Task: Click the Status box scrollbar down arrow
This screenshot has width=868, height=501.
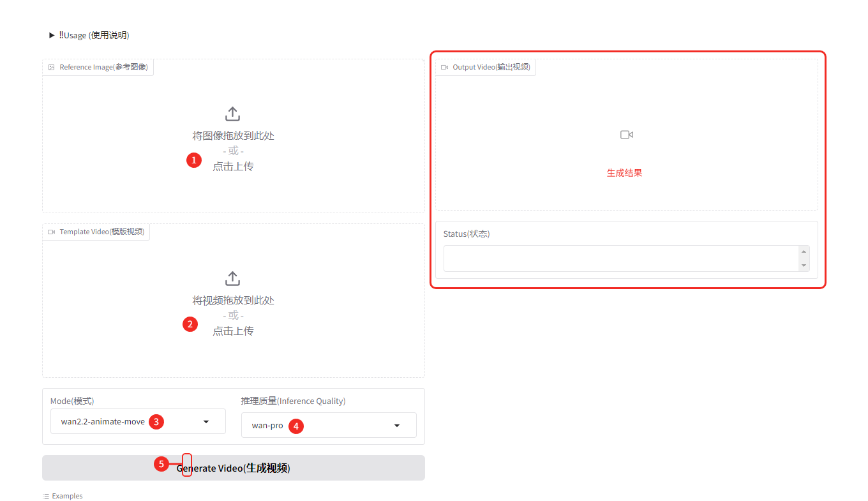Action: pyautogui.click(x=804, y=265)
